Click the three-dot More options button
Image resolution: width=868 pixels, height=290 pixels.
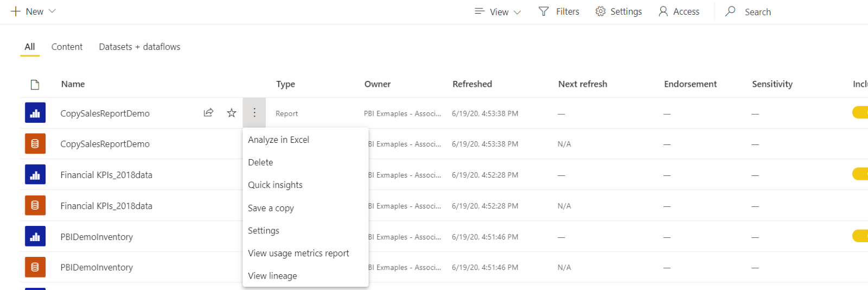click(254, 113)
